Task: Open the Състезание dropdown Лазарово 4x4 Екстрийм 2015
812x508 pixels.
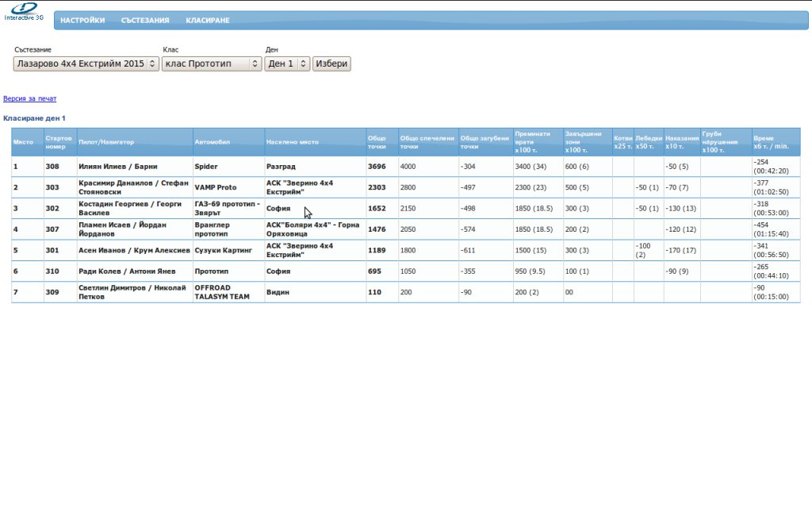Action: pos(86,63)
